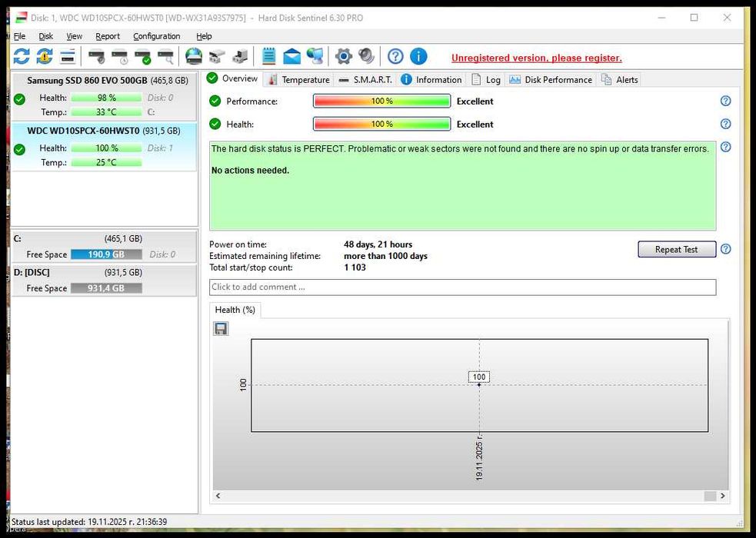Open the Configuration menu
756x538 pixels.
[157, 36]
